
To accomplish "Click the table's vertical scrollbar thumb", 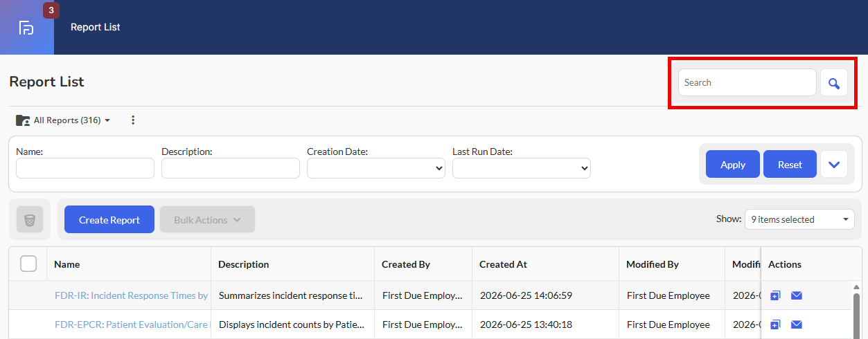I will pyautogui.click(x=856, y=316).
